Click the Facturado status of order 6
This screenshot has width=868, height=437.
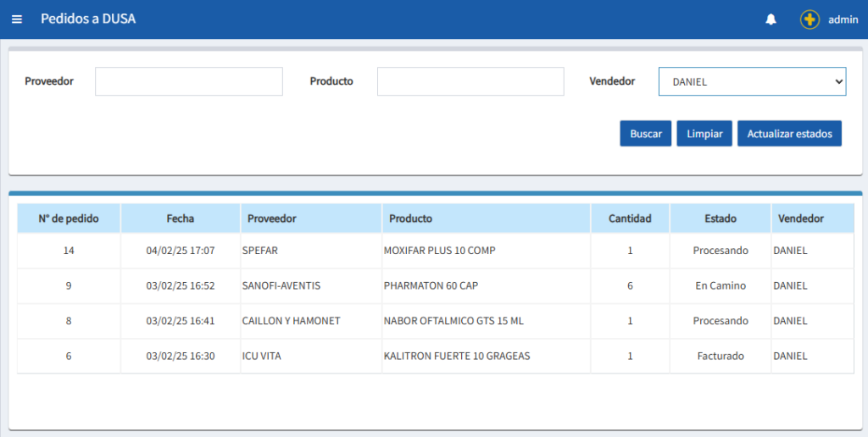click(720, 357)
